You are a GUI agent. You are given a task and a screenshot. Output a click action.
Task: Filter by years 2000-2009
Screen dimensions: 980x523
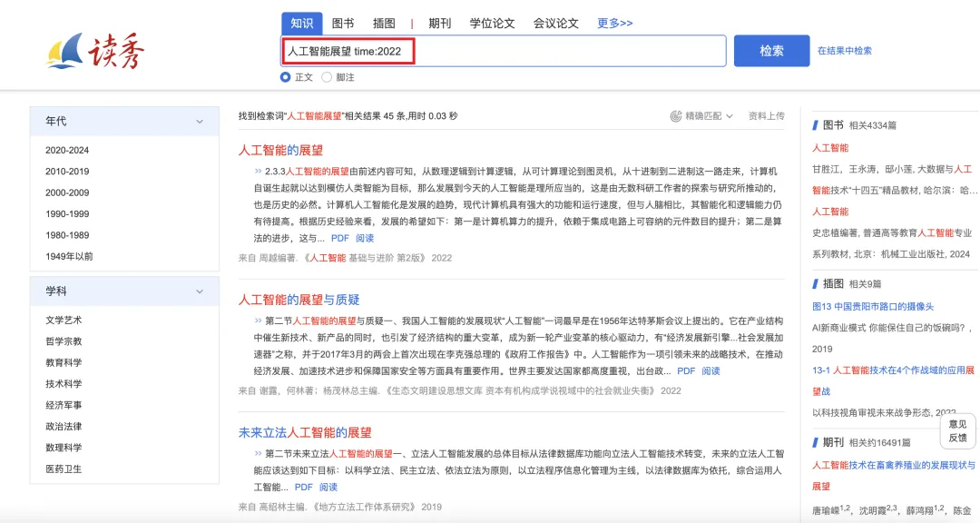[67, 192]
